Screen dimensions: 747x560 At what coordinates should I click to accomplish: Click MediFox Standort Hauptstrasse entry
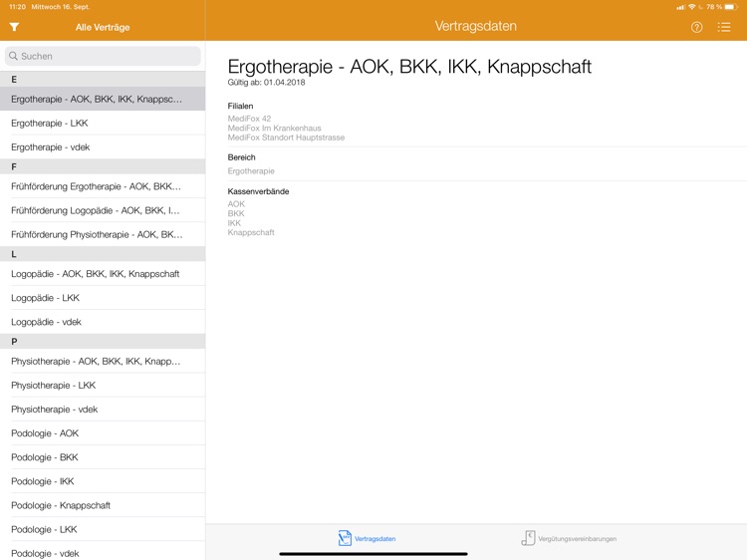pyautogui.click(x=286, y=138)
